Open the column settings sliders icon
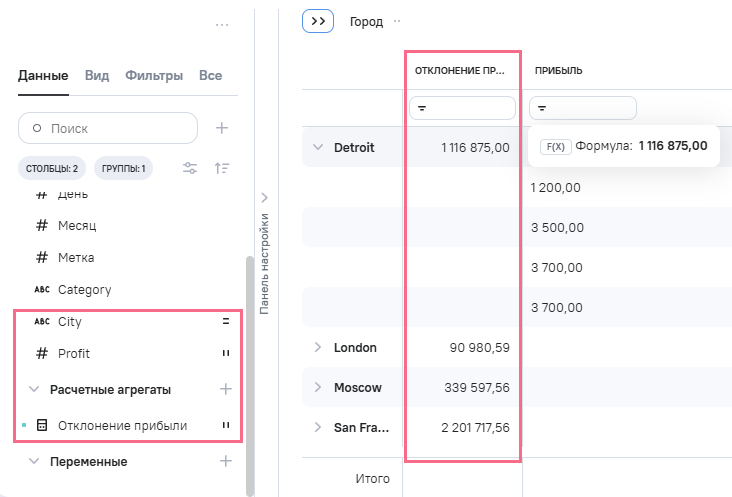 point(190,168)
